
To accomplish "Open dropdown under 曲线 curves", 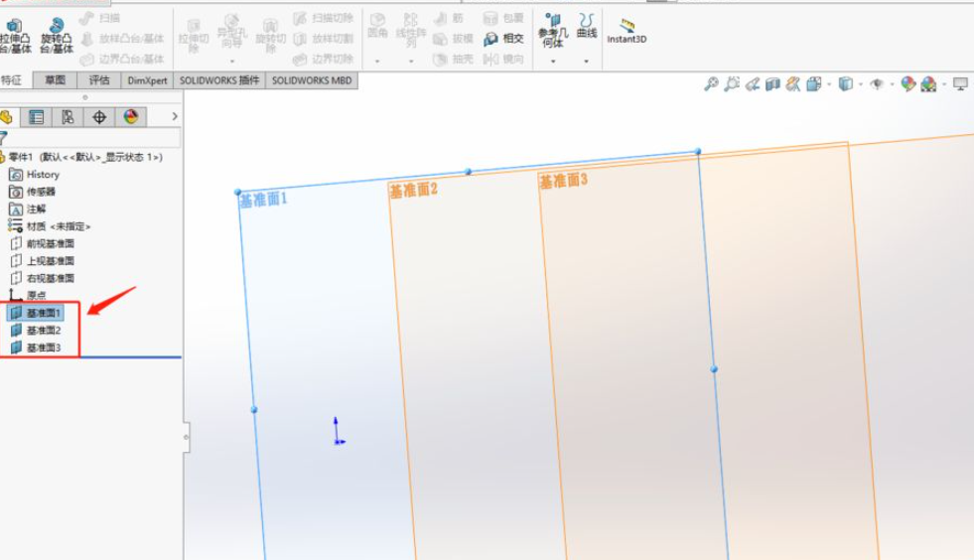I will tap(587, 61).
